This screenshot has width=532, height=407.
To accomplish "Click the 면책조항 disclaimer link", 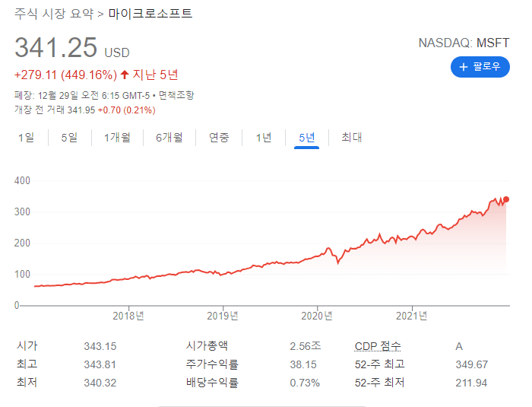I will pos(176,95).
